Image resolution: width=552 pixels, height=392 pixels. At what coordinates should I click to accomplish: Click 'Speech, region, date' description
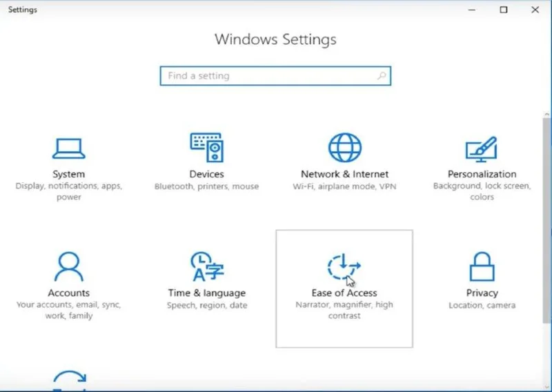pyautogui.click(x=207, y=305)
